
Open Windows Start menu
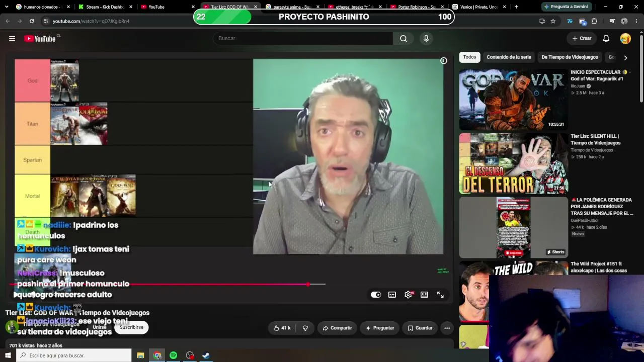click(8, 355)
